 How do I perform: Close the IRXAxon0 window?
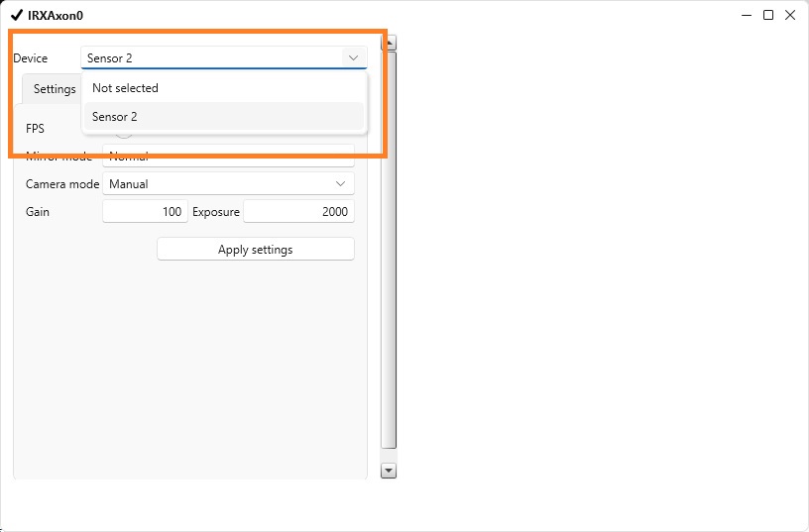pyautogui.click(x=790, y=15)
